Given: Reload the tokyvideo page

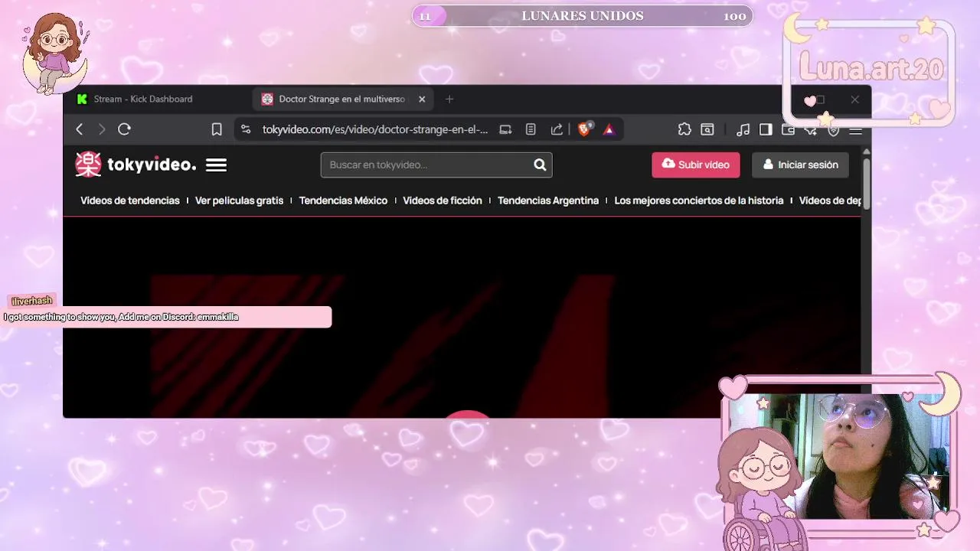Looking at the screenshot, I should click(x=124, y=129).
